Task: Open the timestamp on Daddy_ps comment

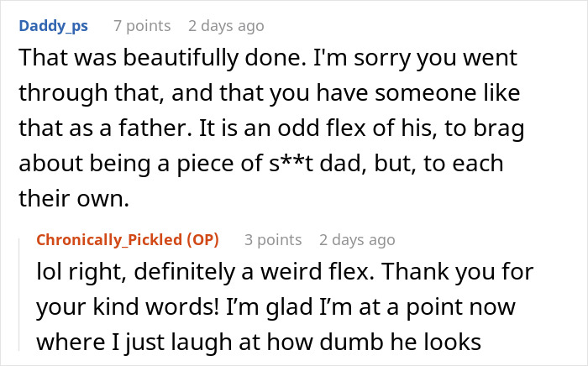Action: pyautogui.click(x=226, y=26)
